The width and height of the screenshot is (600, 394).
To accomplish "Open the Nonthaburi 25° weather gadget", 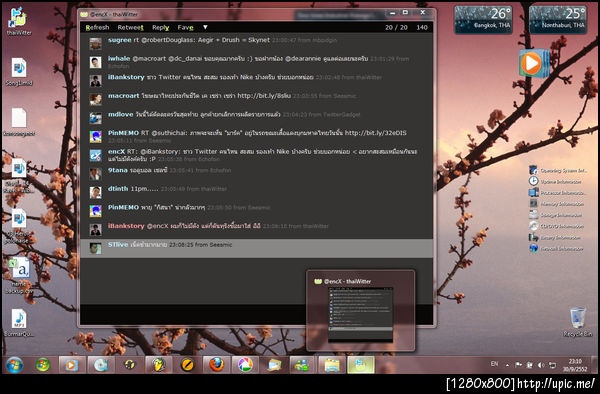I will [558, 19].
